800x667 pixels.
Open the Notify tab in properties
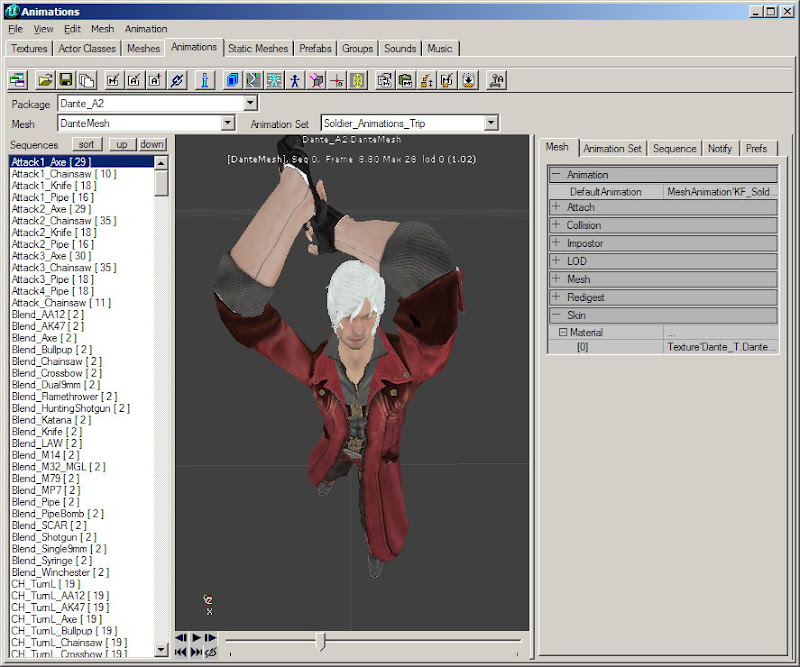[x=719, y=148]
